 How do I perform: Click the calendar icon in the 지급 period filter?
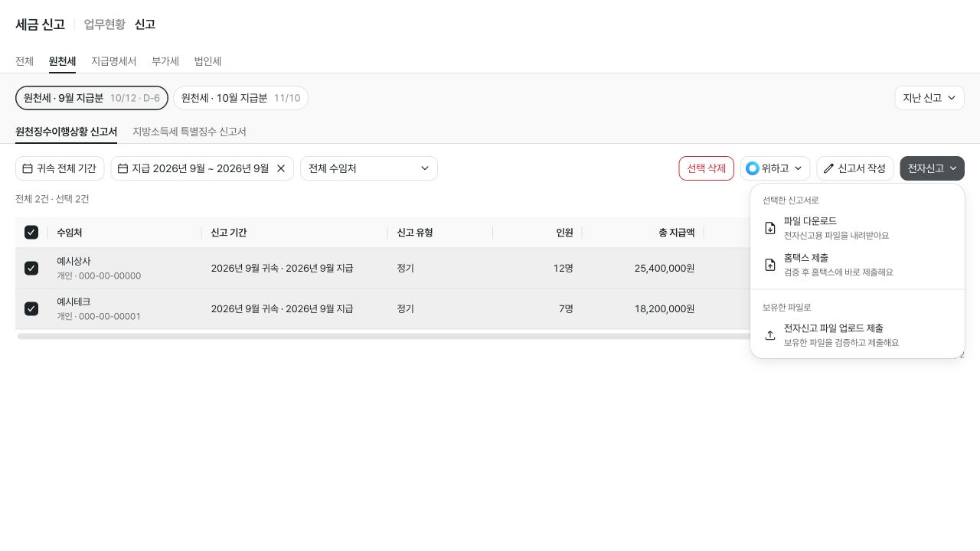pos(122,168)
